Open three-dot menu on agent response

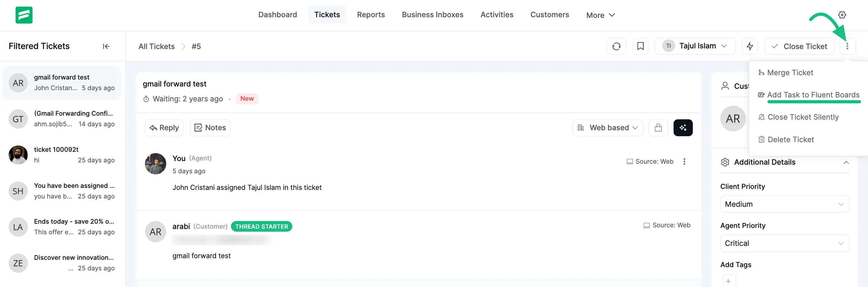(x=684, y=161)
